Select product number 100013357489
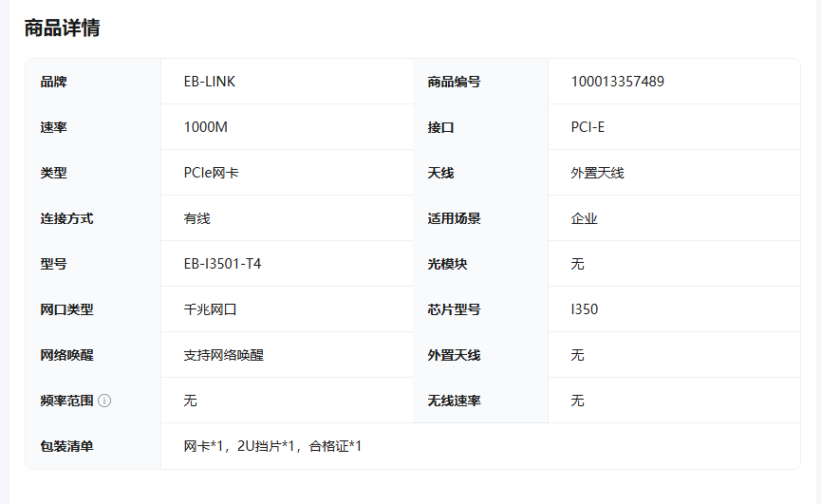This screenshot has height=504, width=821. point(617,82)
